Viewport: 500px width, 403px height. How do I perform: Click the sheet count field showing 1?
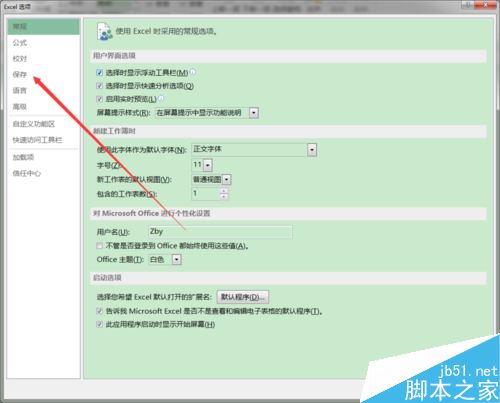(x=206, y=194)
